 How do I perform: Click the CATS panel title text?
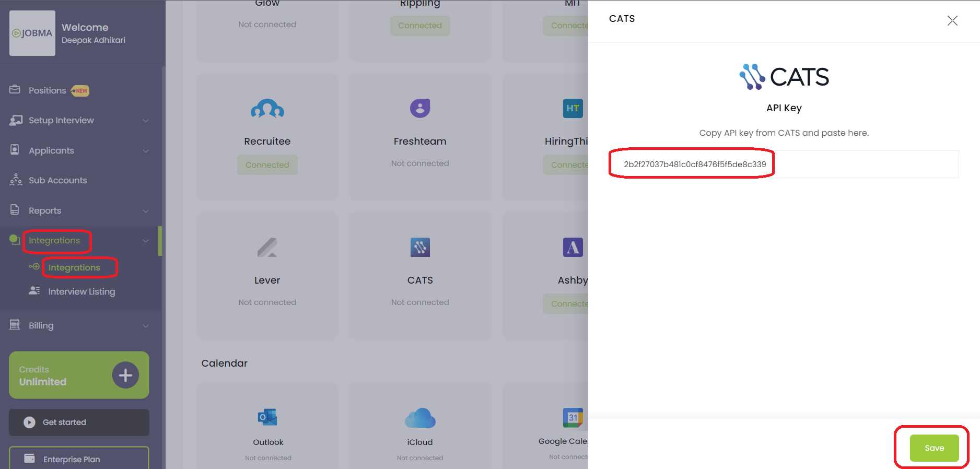pos(622,19)
